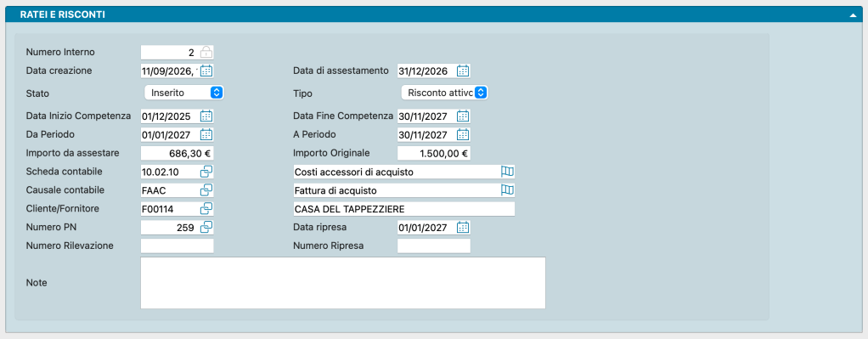Open lookup icon for Scheda contabile 10.02.10
This screenshot has height=339, width=868.
206,172
